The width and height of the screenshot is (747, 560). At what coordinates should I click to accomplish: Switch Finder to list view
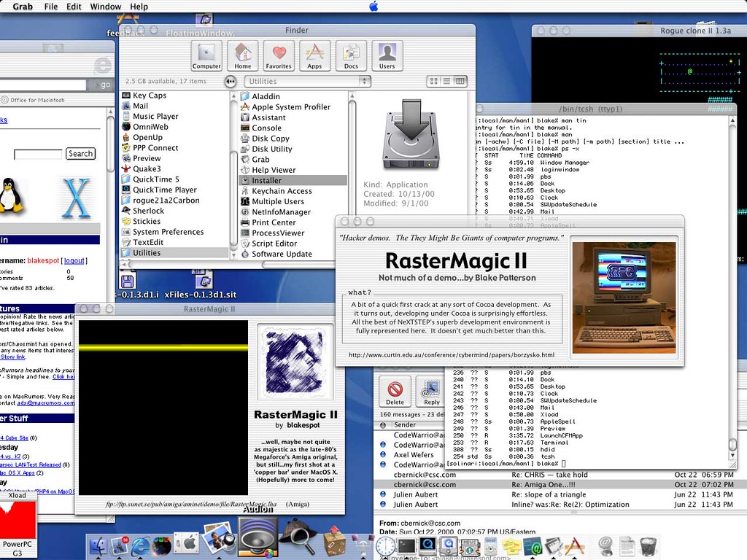pyautogui.click(x=446, y=81)
